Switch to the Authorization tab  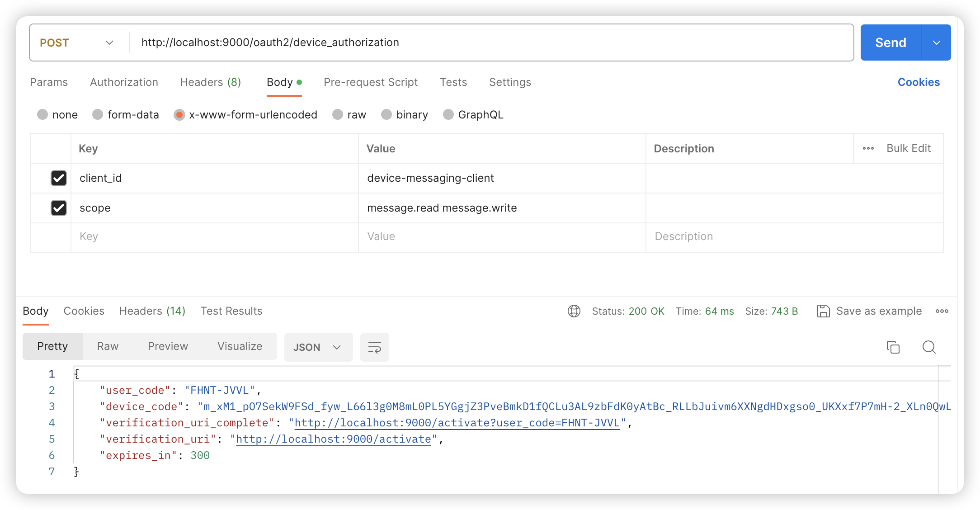point(124,82)
